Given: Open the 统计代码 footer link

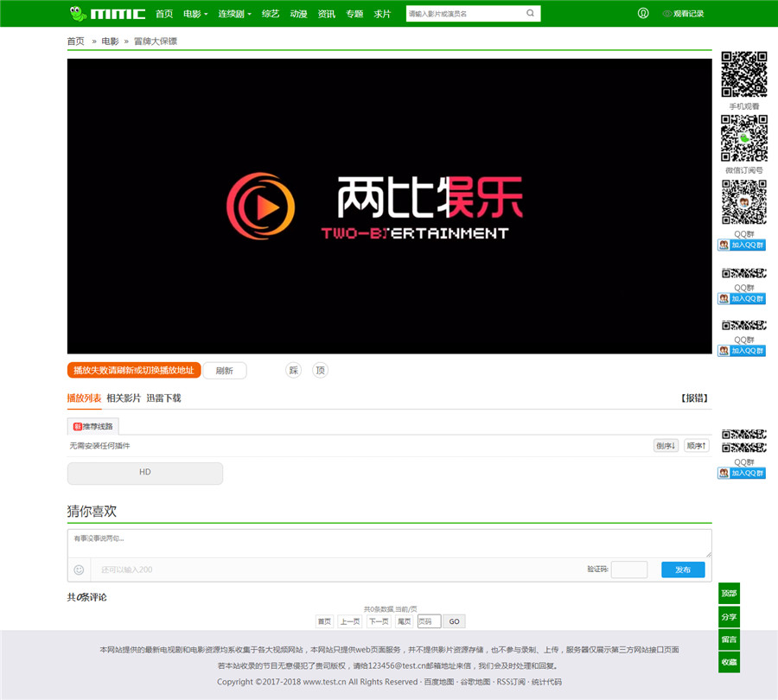Looking at the screenshot, I should click(547, 682).
